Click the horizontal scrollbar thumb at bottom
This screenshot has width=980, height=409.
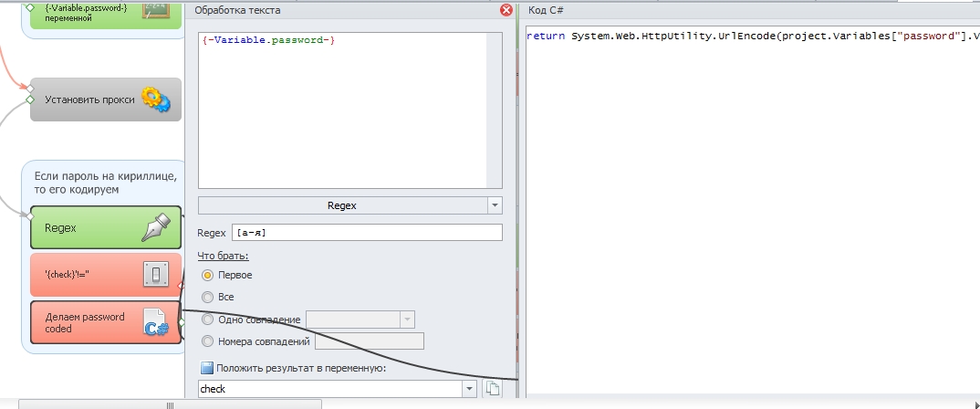[x=170, y=405]
